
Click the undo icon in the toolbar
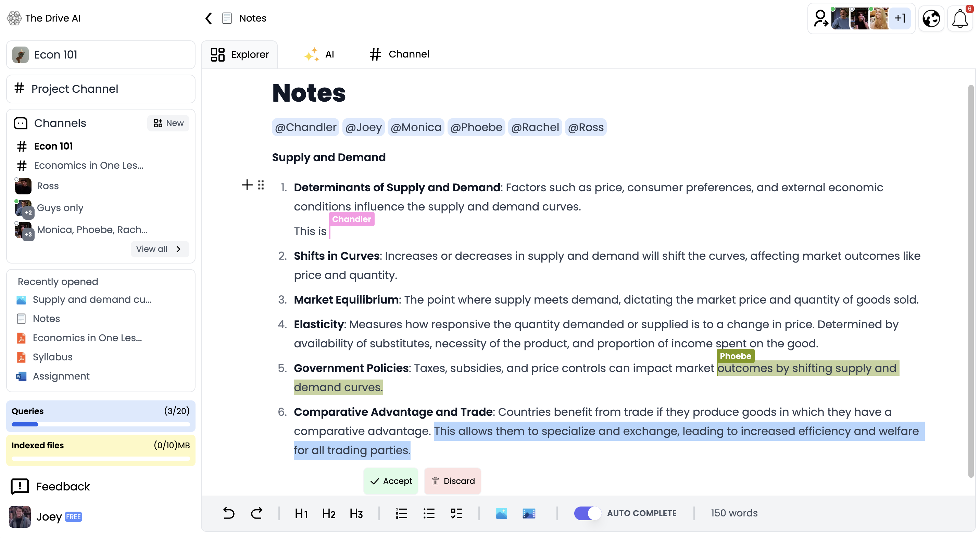point(228,512)
